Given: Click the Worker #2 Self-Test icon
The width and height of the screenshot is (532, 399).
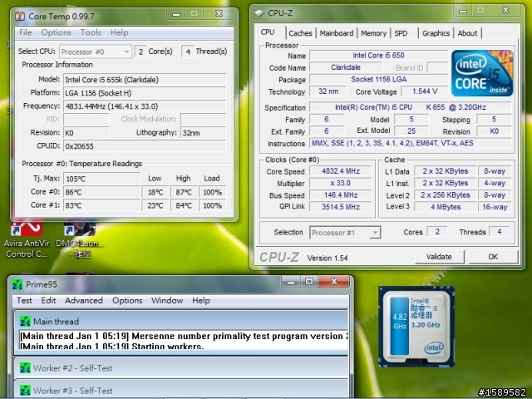Looking at the screenshot, I should click(x=25, y=367).
